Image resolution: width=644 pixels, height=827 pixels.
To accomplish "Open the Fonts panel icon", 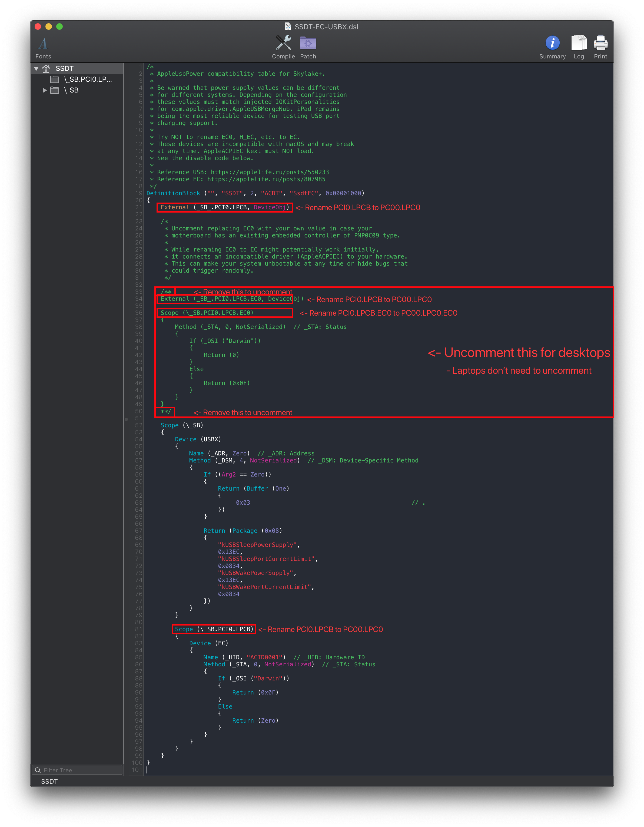I will click(43, 44).
